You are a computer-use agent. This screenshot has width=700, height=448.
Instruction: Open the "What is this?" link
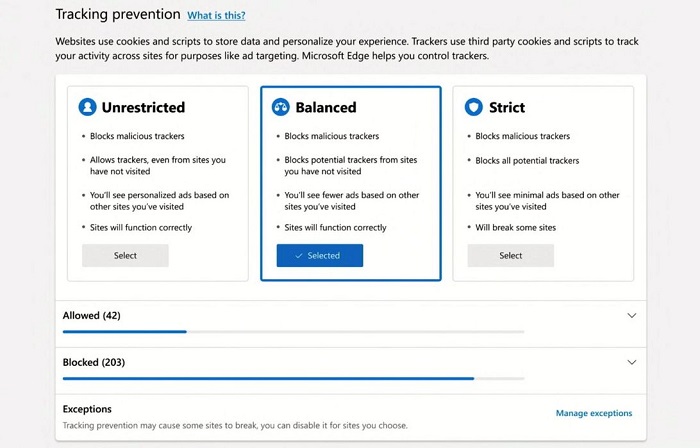pos(216,15)
